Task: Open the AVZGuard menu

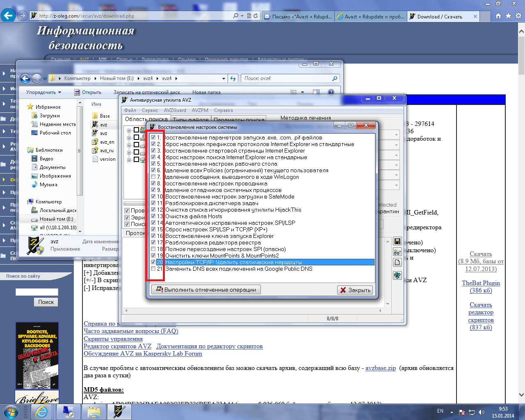Action: point(175,110)
